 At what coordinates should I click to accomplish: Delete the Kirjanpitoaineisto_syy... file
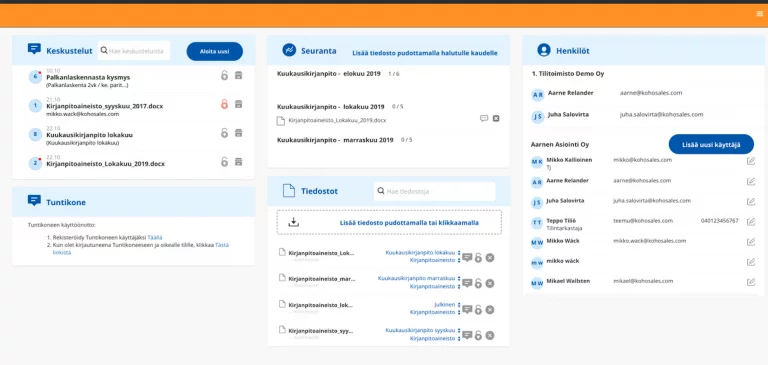490,335
